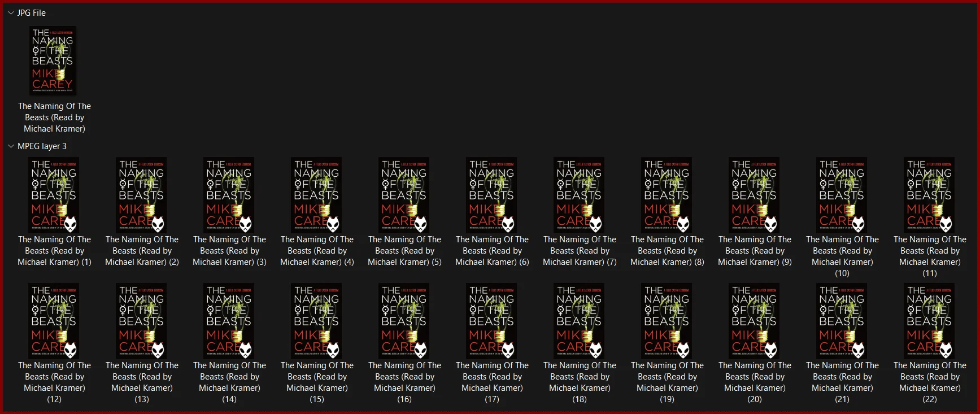Viewport: 980px width, 414px height.
Task: Click the file name ending in (7)
Action: coord(580,251)
